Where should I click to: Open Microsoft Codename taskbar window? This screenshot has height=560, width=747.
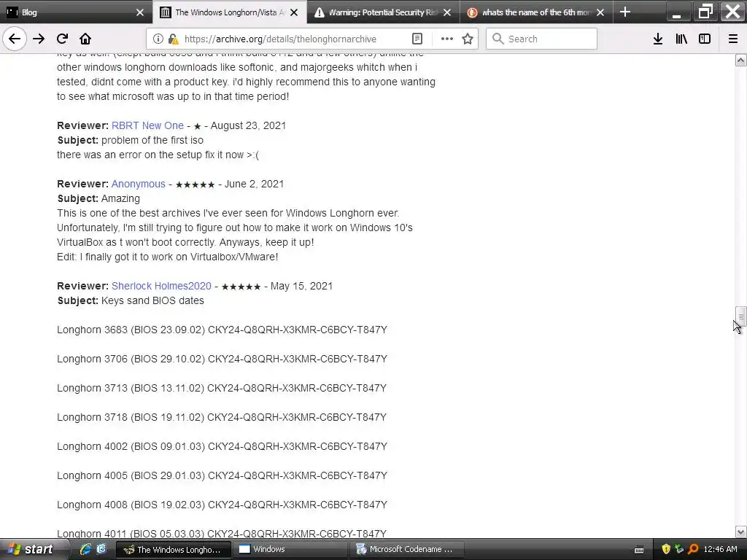406,550
